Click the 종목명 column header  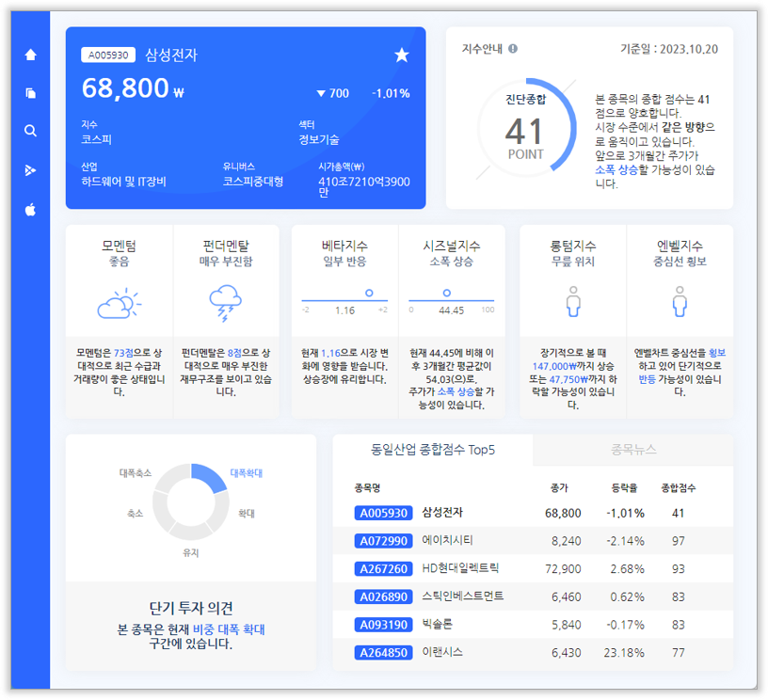coord(367,488)
